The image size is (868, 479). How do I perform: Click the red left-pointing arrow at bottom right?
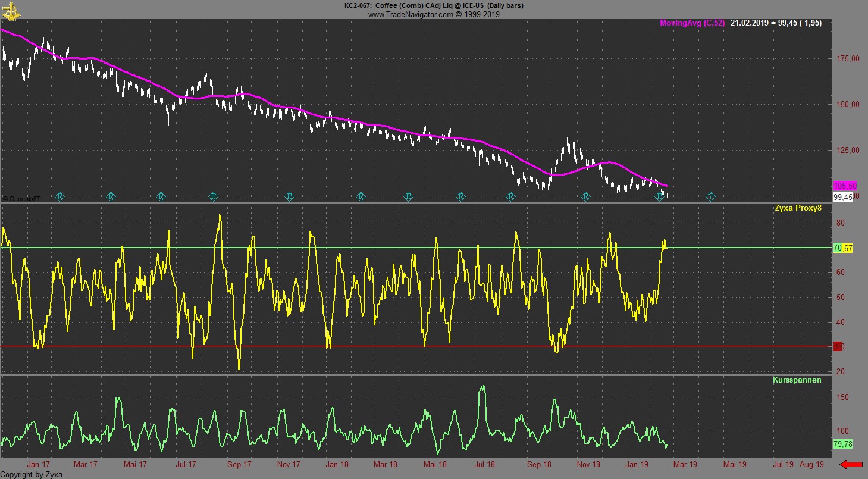(x=851, y=464)
